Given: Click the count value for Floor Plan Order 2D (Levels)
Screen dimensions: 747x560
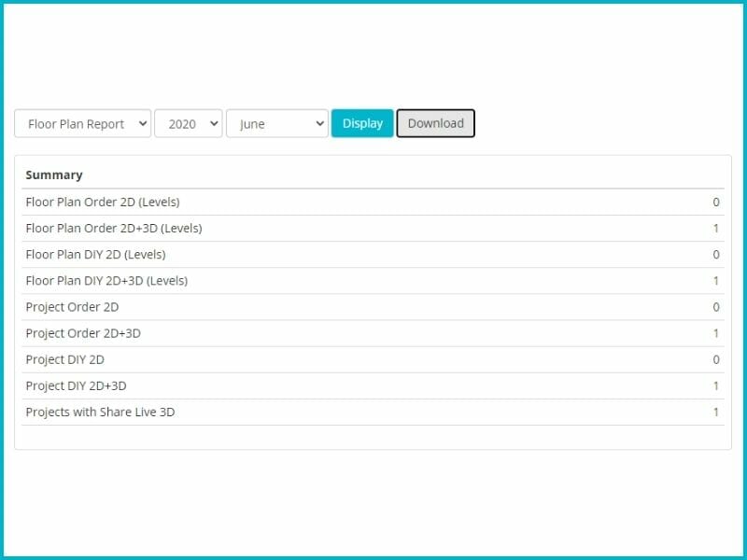Looking at the screenshot, I should (716, 202).
